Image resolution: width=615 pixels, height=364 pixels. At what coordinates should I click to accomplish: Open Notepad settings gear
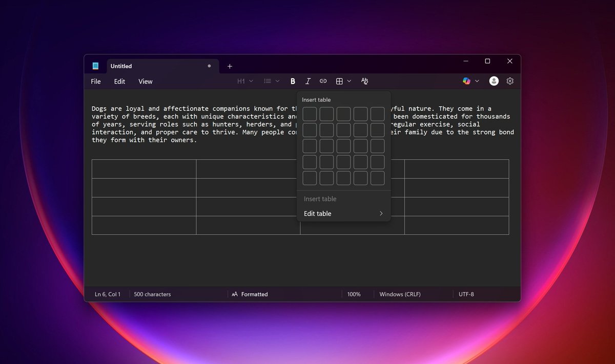510,81
